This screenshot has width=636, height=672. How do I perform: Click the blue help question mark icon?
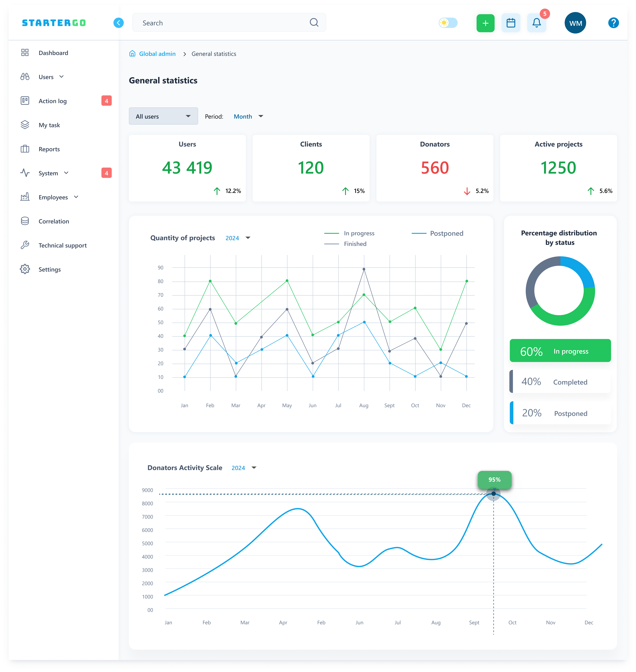613,23
